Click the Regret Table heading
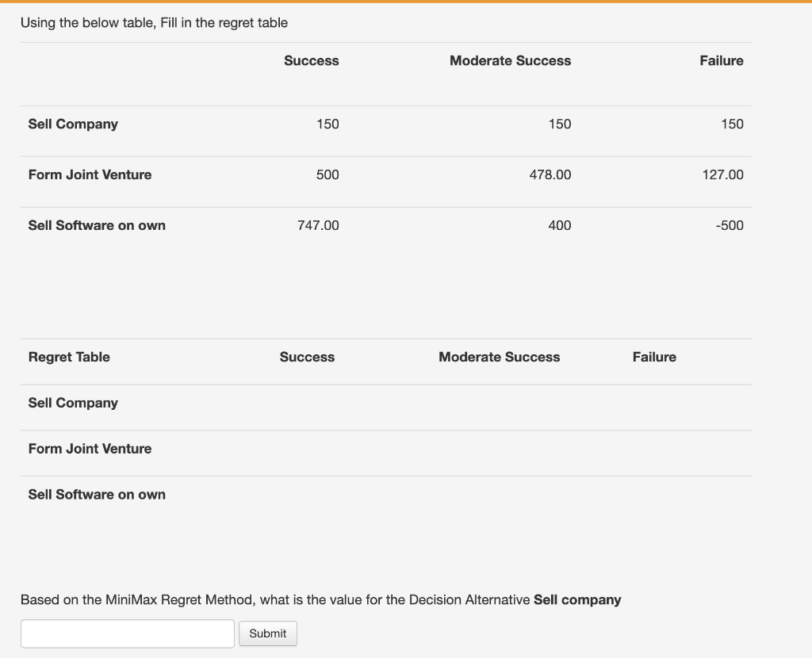This screenshot has height=658, width=812. (x=69, y=357)
